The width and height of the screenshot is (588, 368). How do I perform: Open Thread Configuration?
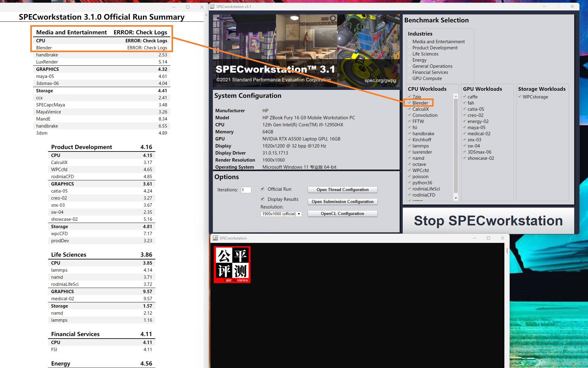[342, 190]
